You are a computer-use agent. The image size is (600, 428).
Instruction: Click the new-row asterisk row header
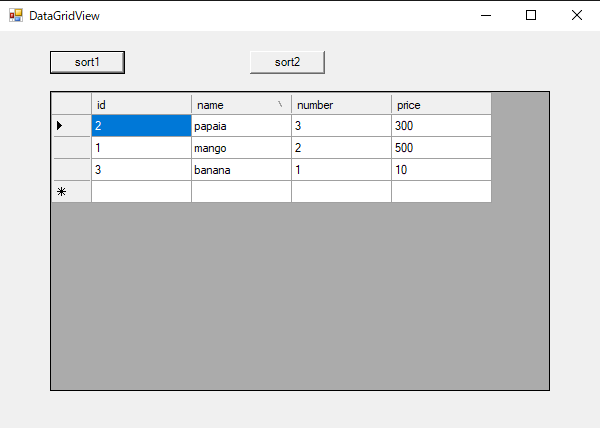(72, 191)
